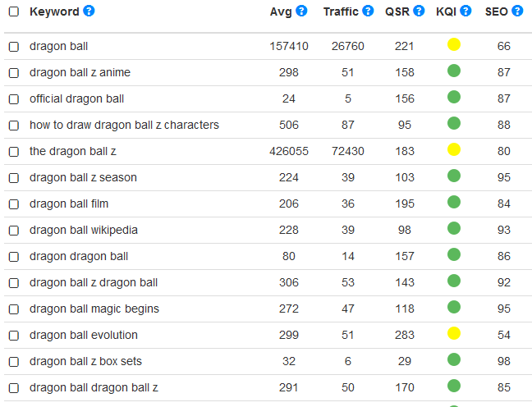Click the yellow KQI dot for the dragon ball z
The image size is (532, 407).
point(454,149)
